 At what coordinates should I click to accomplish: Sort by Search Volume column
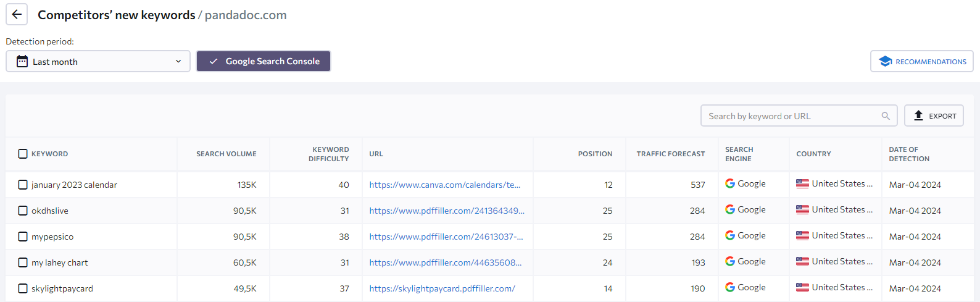click(x=226, y=154)
